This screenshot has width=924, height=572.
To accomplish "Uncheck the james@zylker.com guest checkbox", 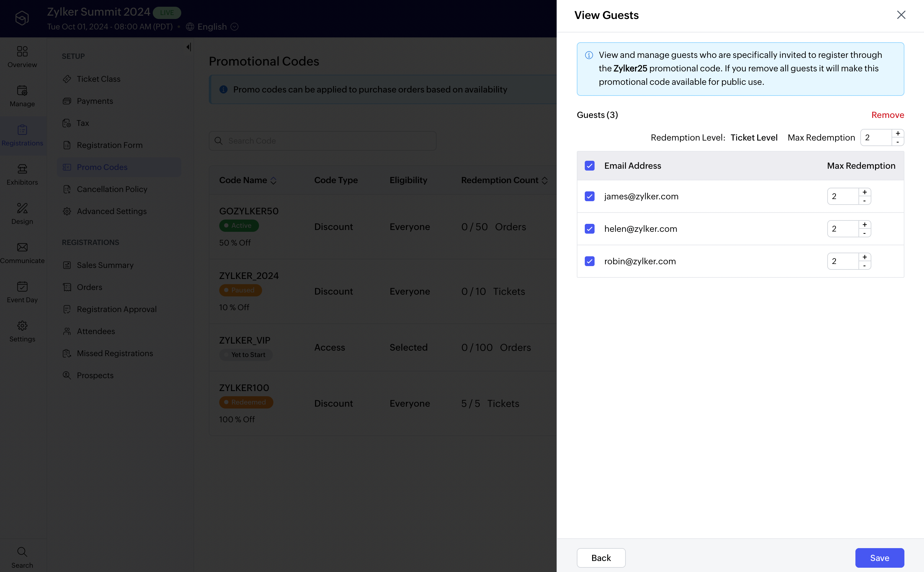I will [589, 196].
